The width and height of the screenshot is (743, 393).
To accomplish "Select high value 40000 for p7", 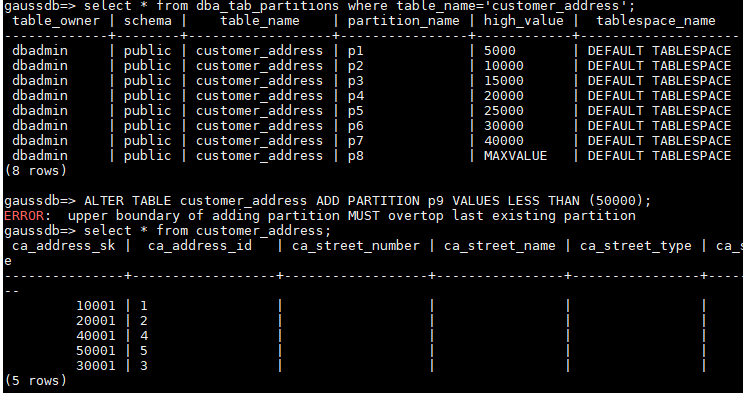I will [x=504, y=141].
